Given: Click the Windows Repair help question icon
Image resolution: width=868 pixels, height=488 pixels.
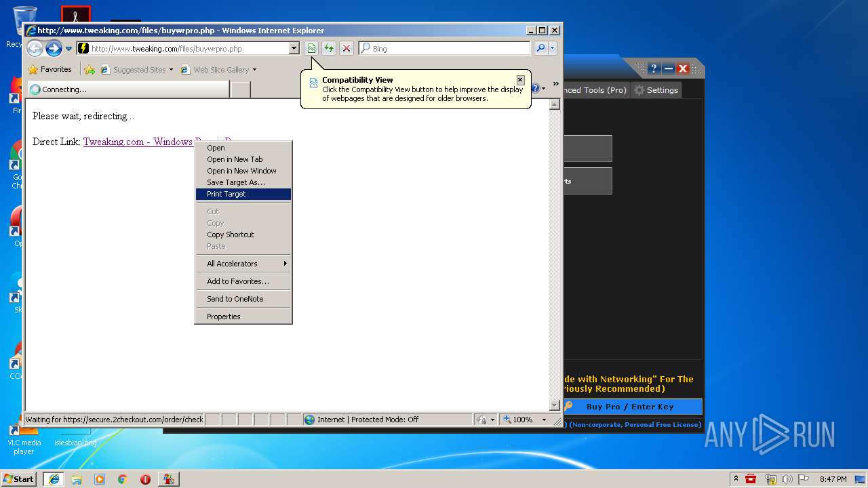Looking at the screenshot, I should [653, 68].
